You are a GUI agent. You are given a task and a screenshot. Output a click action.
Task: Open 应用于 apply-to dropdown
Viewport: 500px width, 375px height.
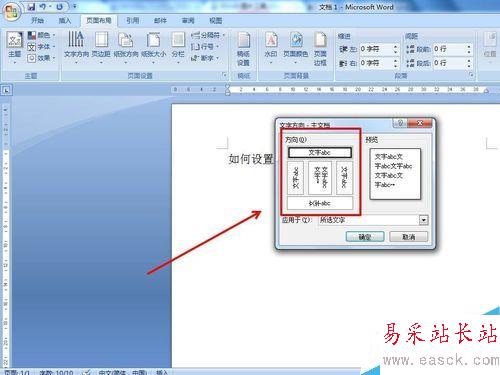(423, 220)
